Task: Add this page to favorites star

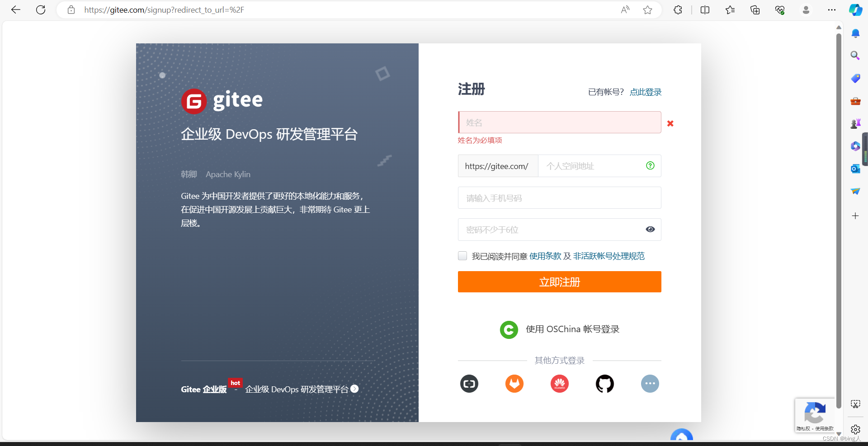Action: click(x=647, y=9)
